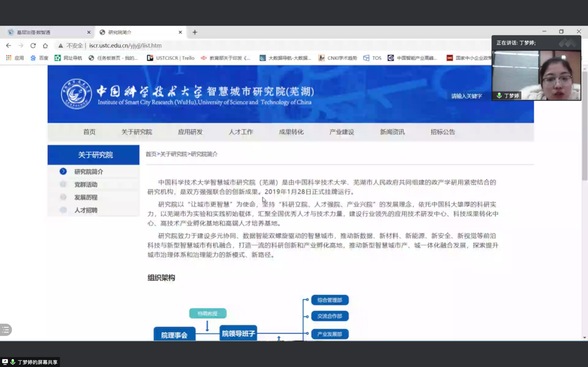Viewport: 588px width, 367px height.
Task: Open the 百度 bookmark
Action: pyautogui.click(x=39, y=58)
